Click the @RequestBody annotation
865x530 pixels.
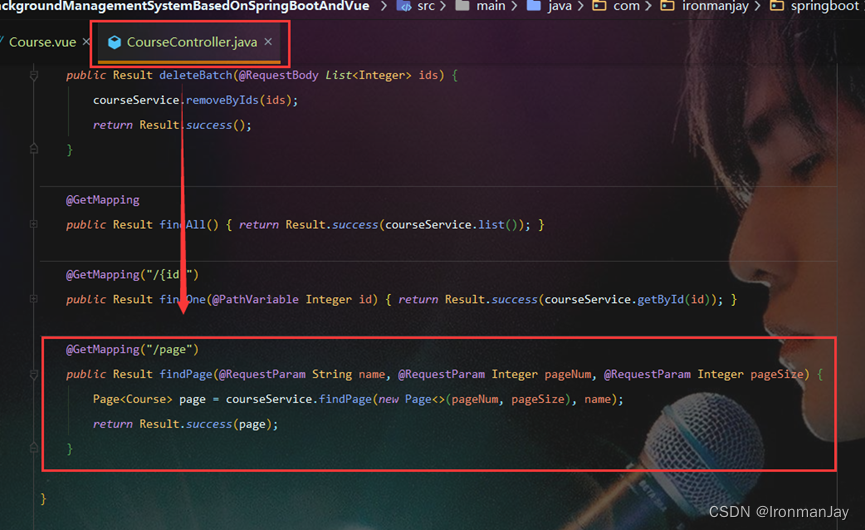(x=278, y=75)
